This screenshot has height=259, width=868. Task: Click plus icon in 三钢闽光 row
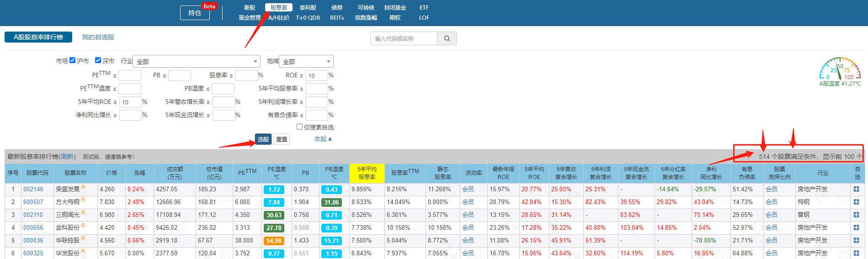coord(856,215)
